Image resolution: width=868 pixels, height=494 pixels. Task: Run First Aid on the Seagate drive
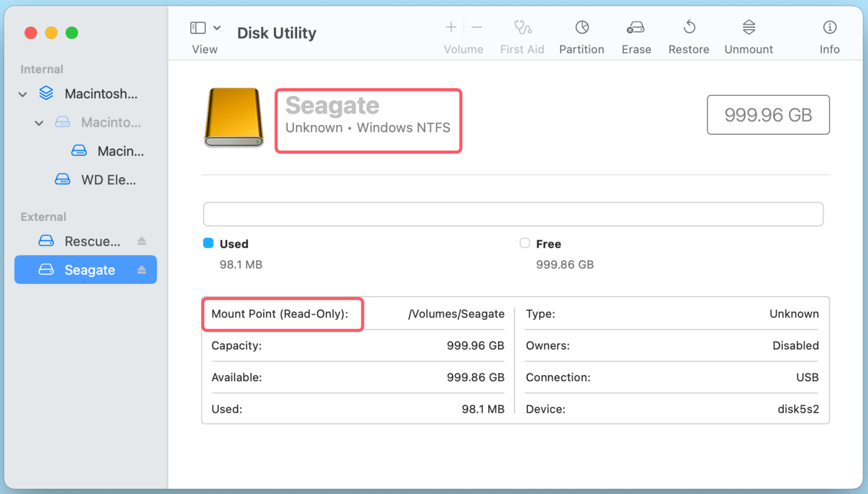(522, 33)
